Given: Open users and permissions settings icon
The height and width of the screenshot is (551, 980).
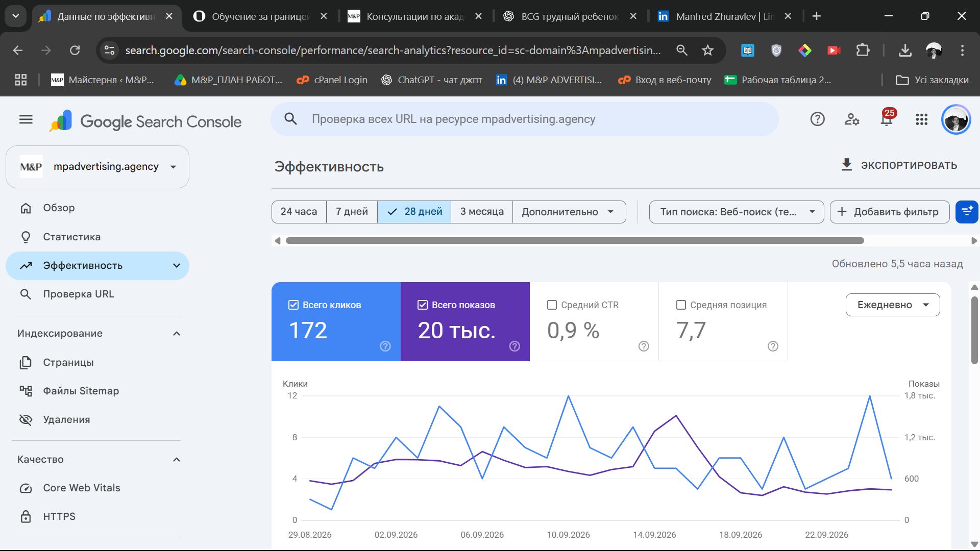Looking at the screenshot, I should pos(852,119).
